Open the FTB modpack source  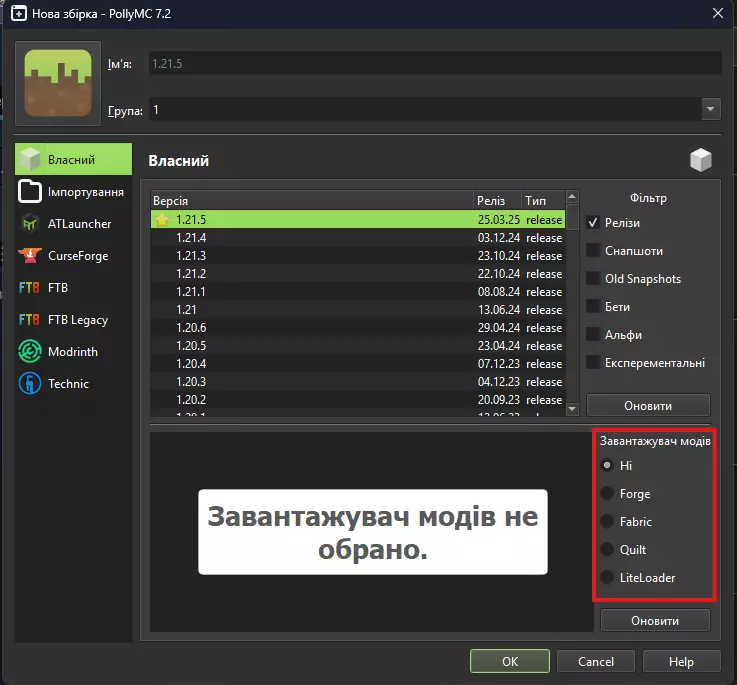(73, 288)
